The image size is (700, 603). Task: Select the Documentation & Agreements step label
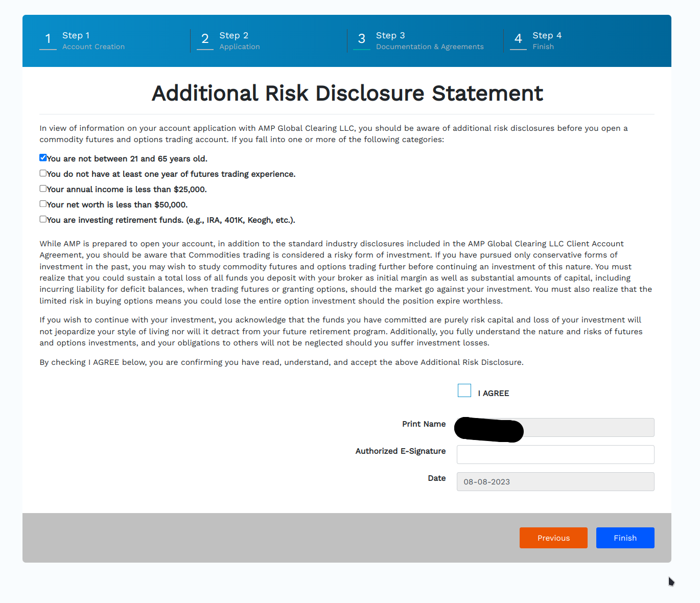click(x=430, y=47)
